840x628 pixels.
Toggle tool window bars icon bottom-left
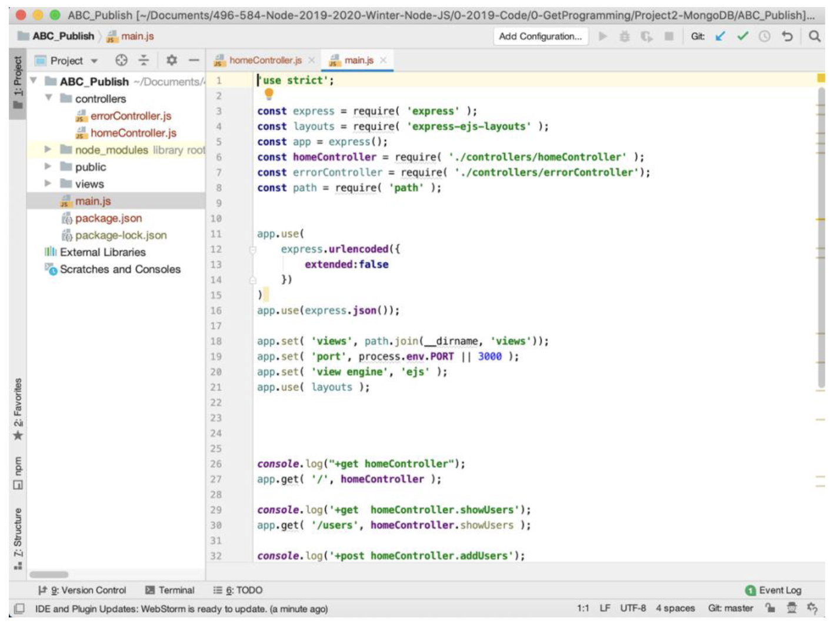pyautogui.click(x=19, y=609)
